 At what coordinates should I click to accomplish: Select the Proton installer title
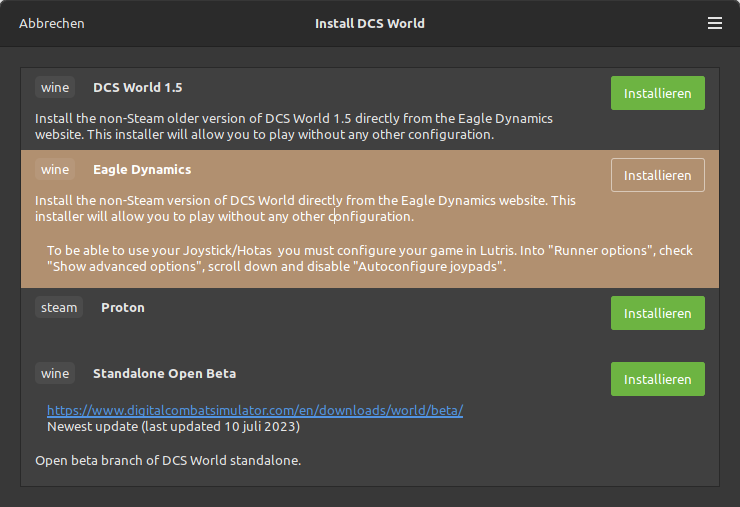point(123,307)
